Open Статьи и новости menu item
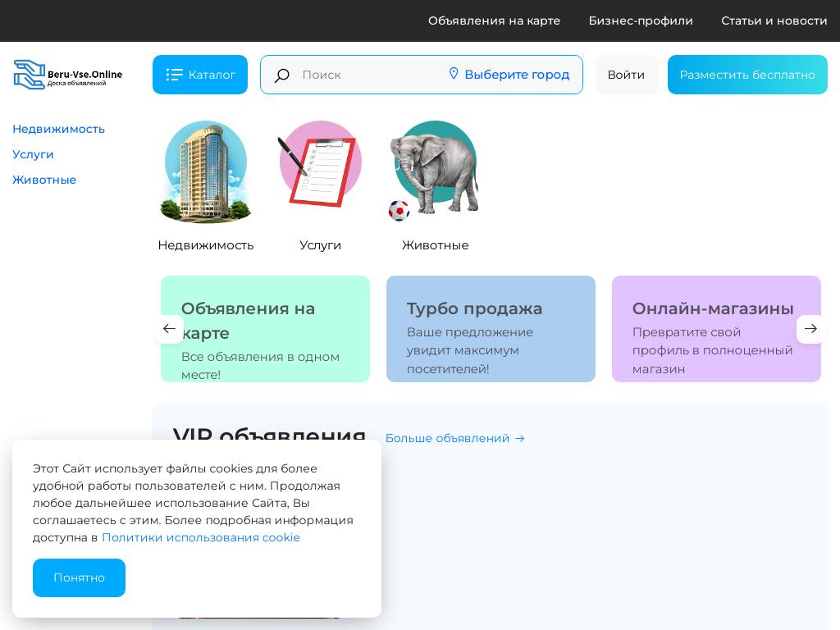The height and width of the screenshot is (630, 840). tap(774, 21)
